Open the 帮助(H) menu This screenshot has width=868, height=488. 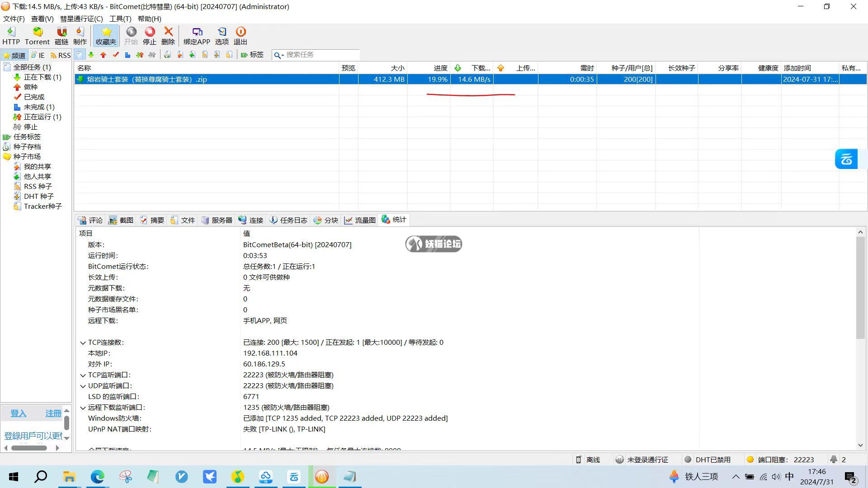[149, 19]
